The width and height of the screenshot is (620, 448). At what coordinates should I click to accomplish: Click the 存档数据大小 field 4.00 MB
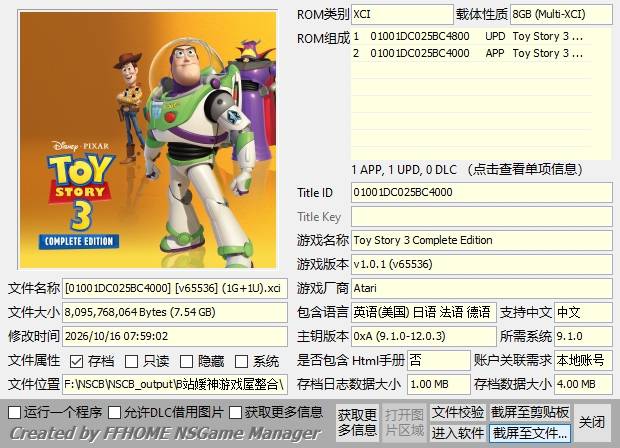click(583, 384)
